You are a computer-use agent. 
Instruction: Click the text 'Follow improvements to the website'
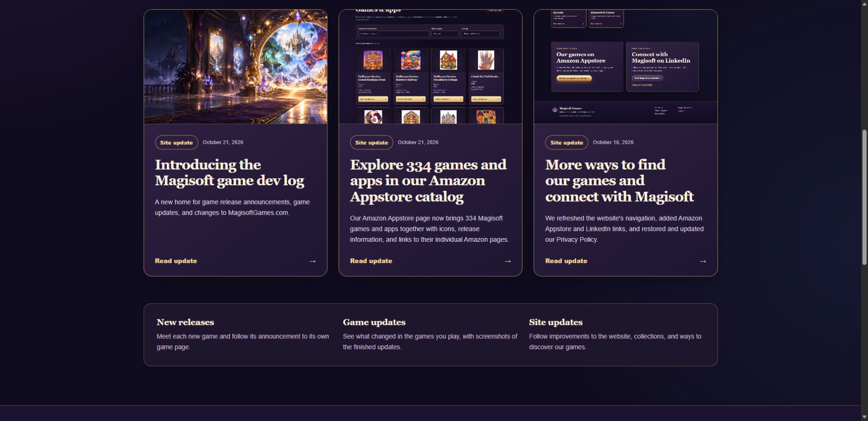[x=615, y=342]
